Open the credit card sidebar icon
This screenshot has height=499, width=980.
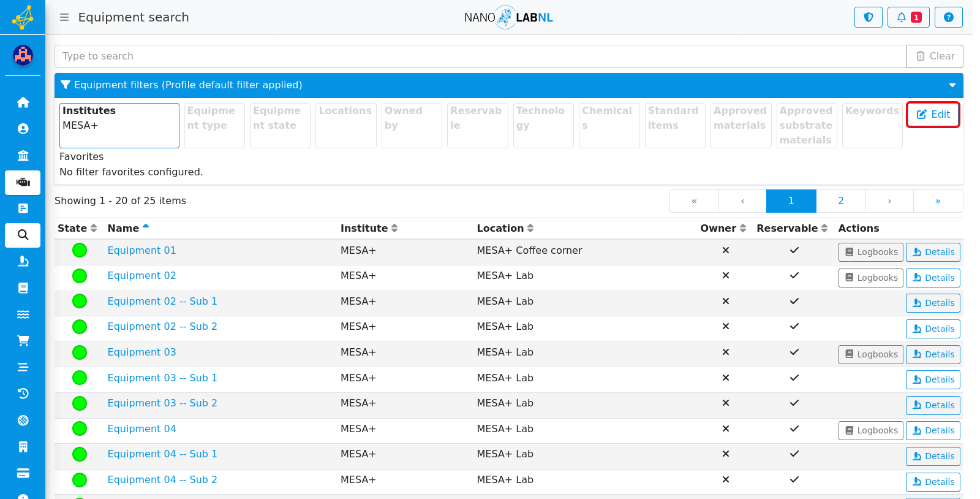(x=23, y=473)
